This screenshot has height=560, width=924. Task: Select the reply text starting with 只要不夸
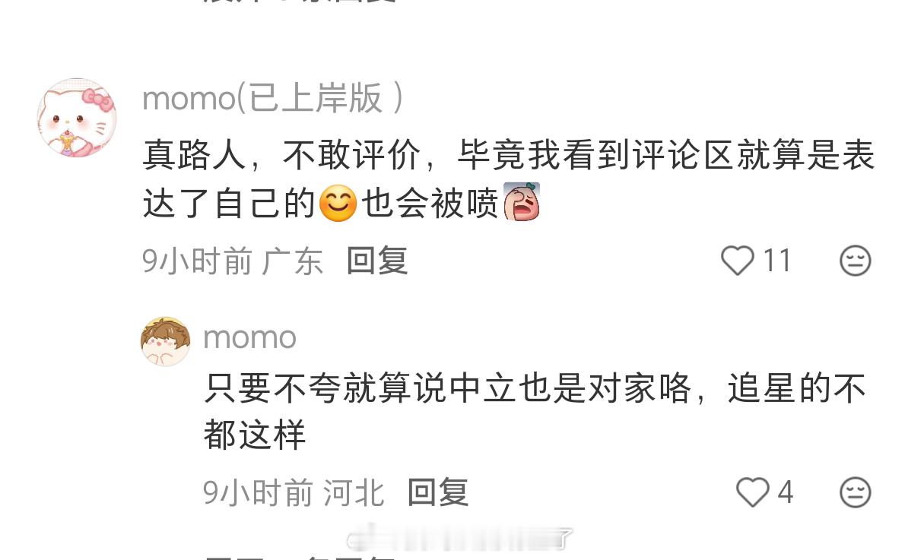(535, 412)
